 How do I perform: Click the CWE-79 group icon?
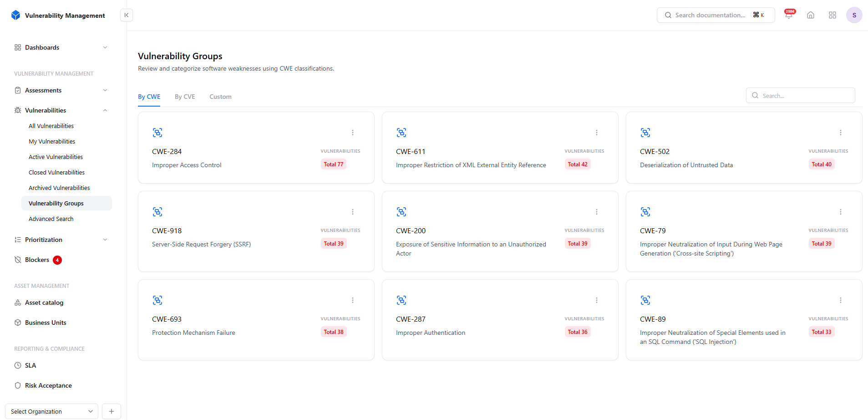(645, 212)
